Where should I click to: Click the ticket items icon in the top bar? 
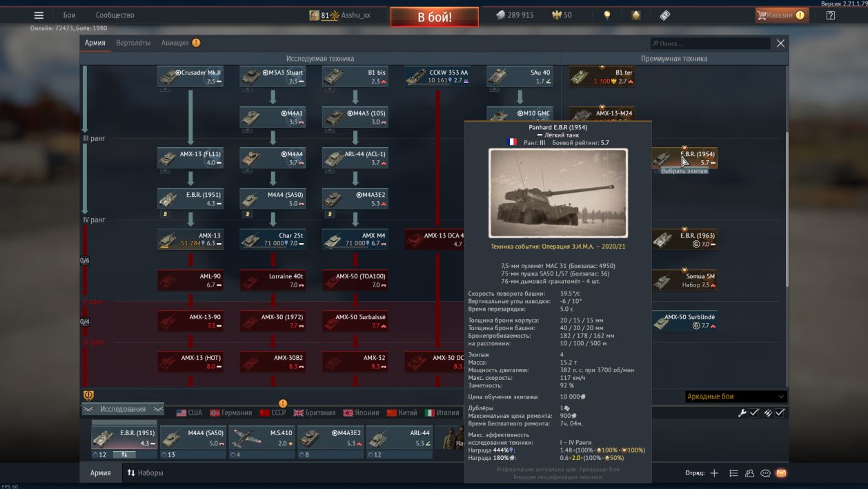tap(664, 15)
